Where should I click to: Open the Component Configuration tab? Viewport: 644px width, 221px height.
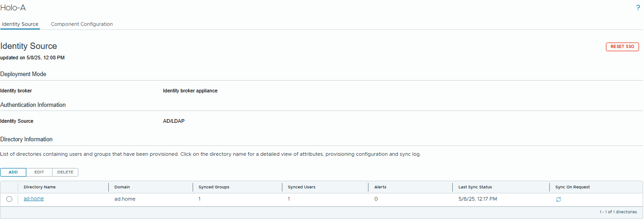82,24
